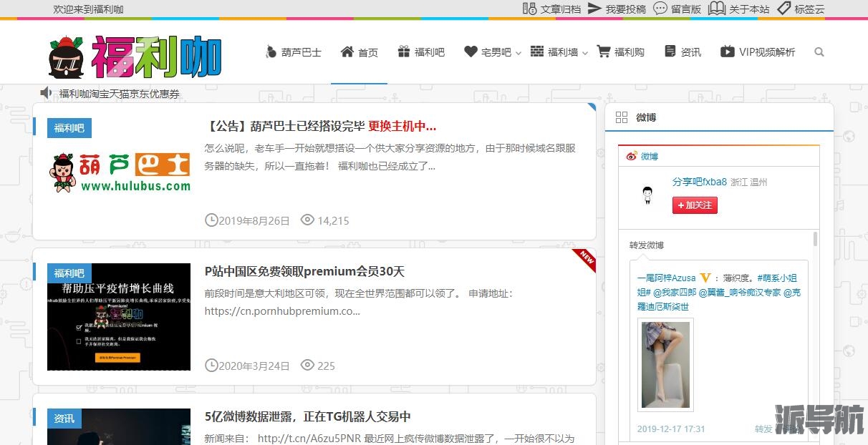Click the video play icon for VIP视频解析
868x445 pixels.
coord(728,52)
